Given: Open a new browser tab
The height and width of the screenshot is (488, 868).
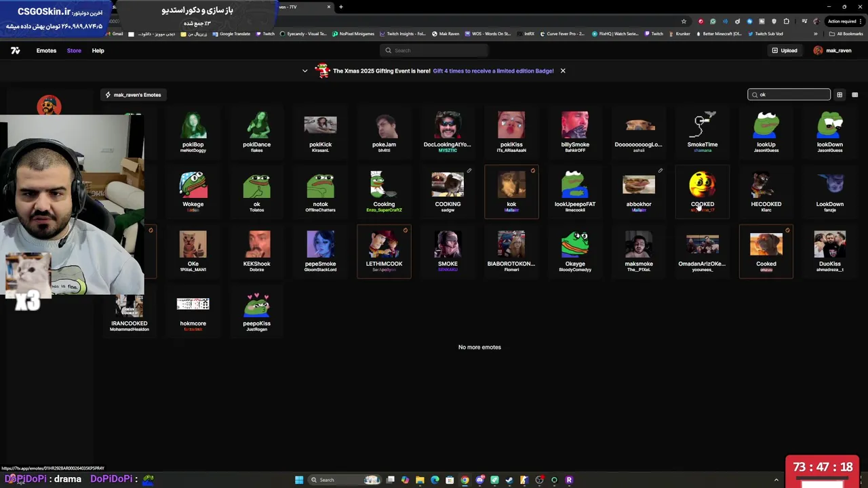Looking at the screenshot, I should 341,7.
